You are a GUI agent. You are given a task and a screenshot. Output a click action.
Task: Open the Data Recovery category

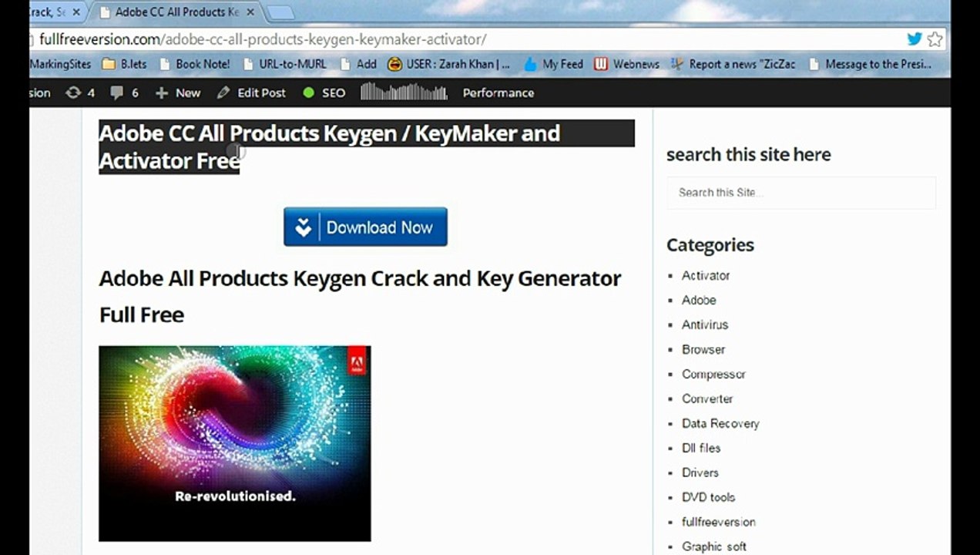click(720, 423)
